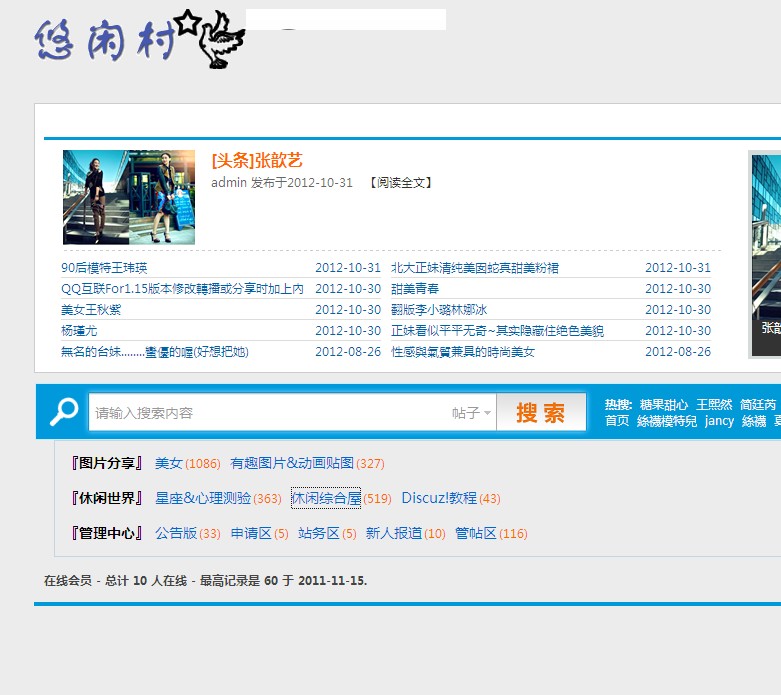Go to the 美女 forum

point(169,463)
